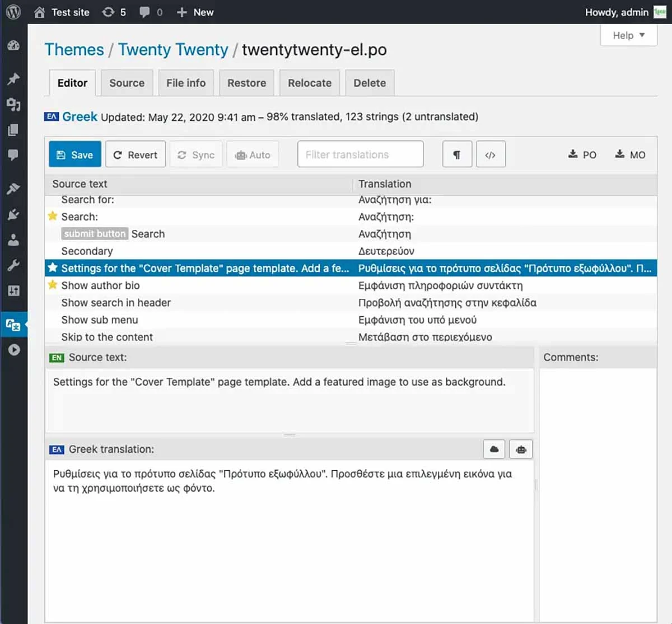Follow the Themes breadcrumb link
Screen dimensions: 672x624
coord(74,50)
